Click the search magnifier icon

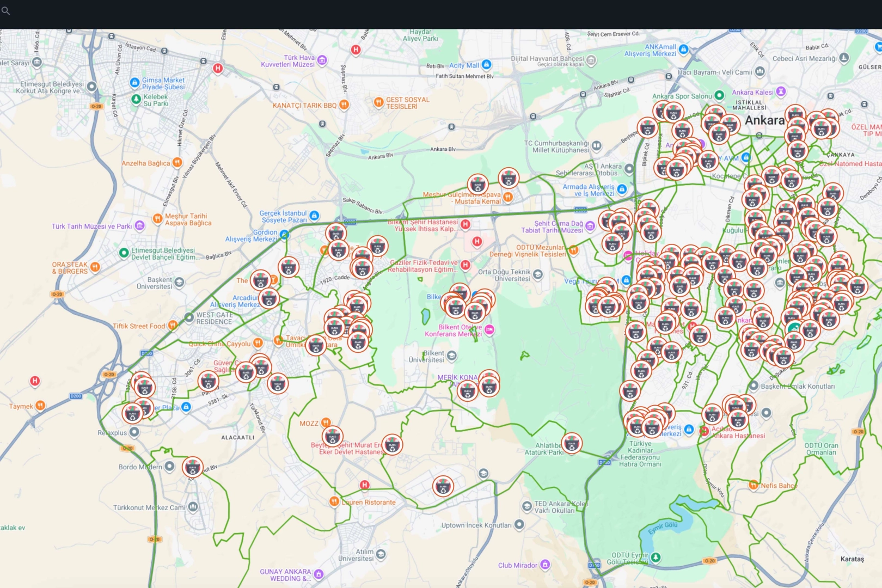[5, 10]
